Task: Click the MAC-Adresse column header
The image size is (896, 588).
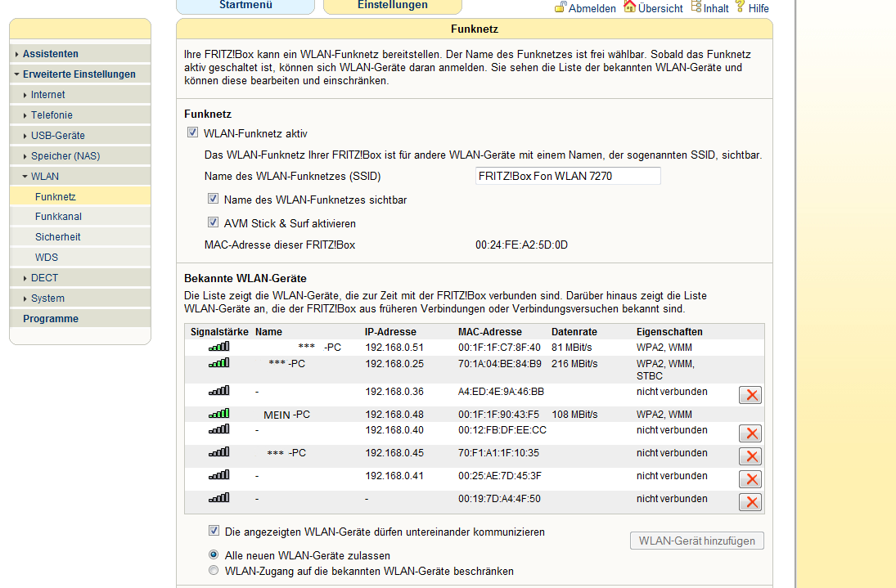Action: tap(489, 332)
